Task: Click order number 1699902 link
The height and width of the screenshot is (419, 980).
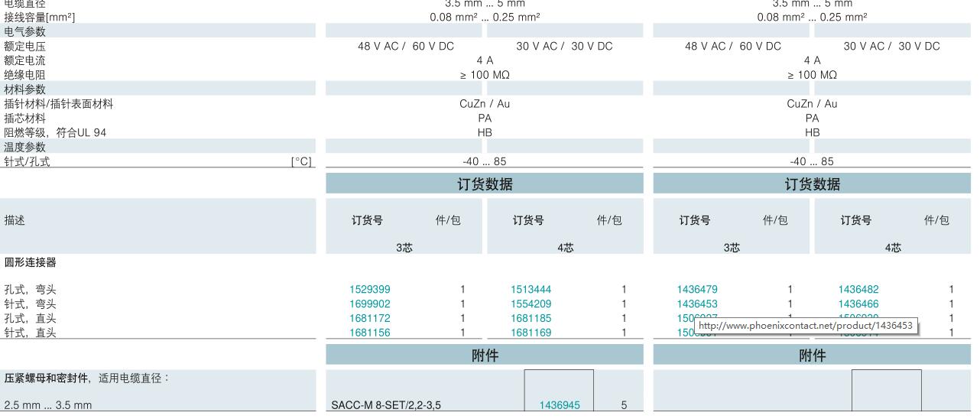Action: (369, 304)
